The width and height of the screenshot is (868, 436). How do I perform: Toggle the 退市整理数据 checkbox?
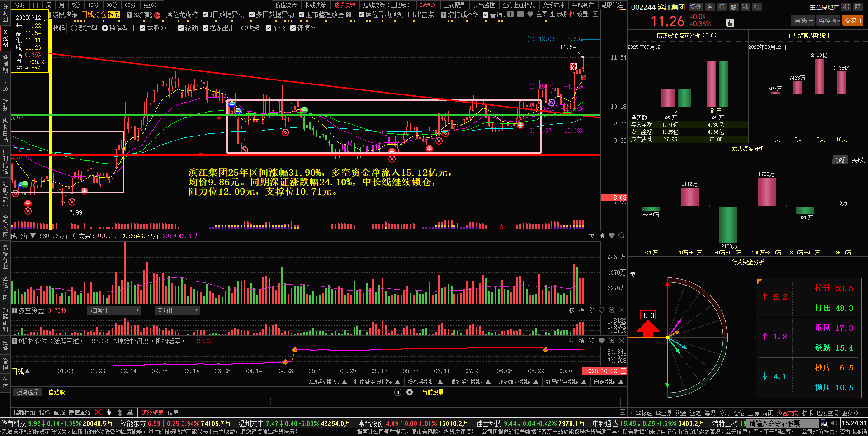(x=302, y=15)
